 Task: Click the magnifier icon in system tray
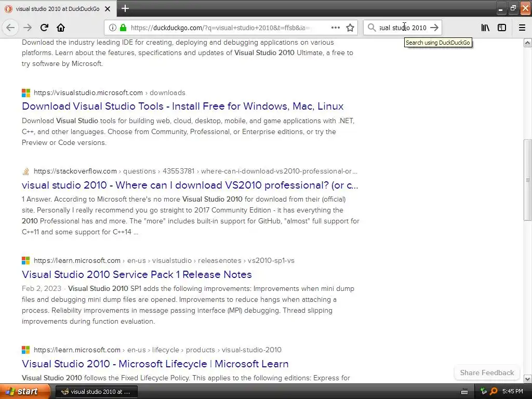click(494, 392)
